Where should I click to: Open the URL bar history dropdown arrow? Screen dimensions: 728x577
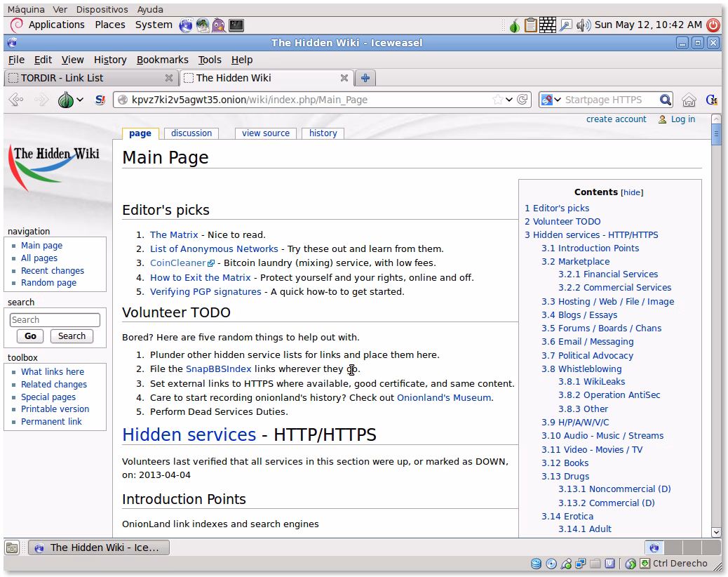click(x=509, y=100)
